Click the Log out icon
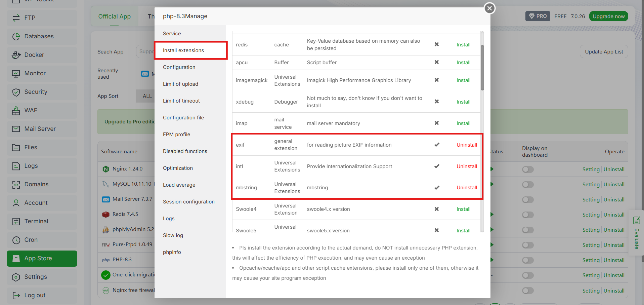This screenshot has width=644, height=305. [16, 295]
